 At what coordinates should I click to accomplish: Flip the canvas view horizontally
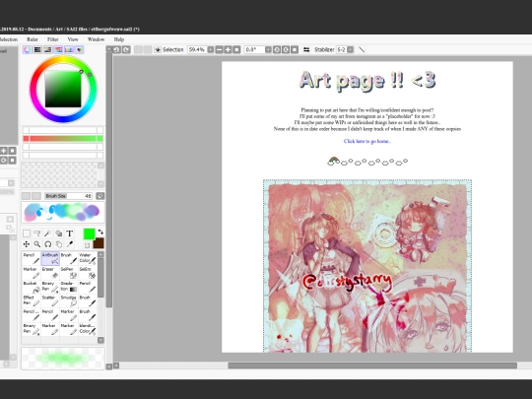pyautogui.click(x=306, y=49)
